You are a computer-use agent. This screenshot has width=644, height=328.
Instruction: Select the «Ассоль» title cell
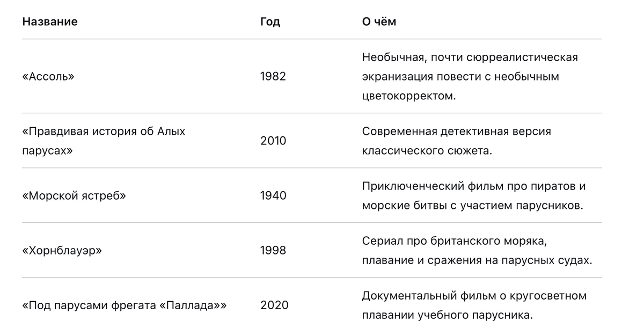coord(48,76)
